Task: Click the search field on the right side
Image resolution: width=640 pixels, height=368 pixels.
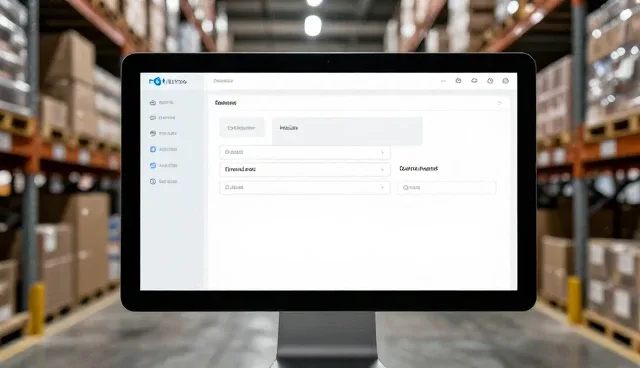Action: [447, 188]
